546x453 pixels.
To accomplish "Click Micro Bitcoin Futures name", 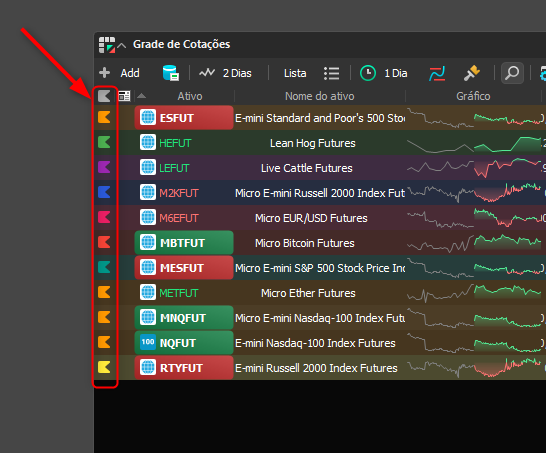I will [305, 243].
